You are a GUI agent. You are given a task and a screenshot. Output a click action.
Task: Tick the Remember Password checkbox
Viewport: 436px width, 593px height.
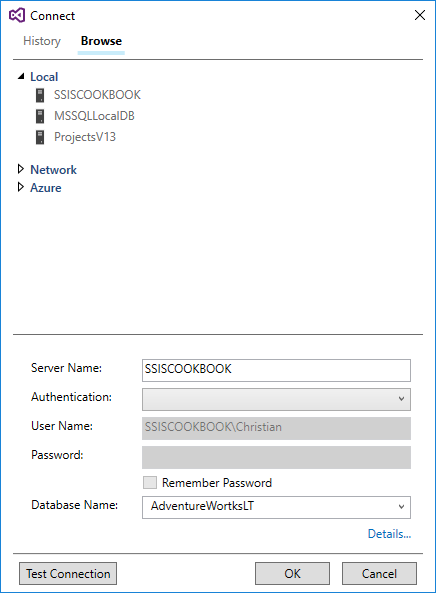(150, 483)
